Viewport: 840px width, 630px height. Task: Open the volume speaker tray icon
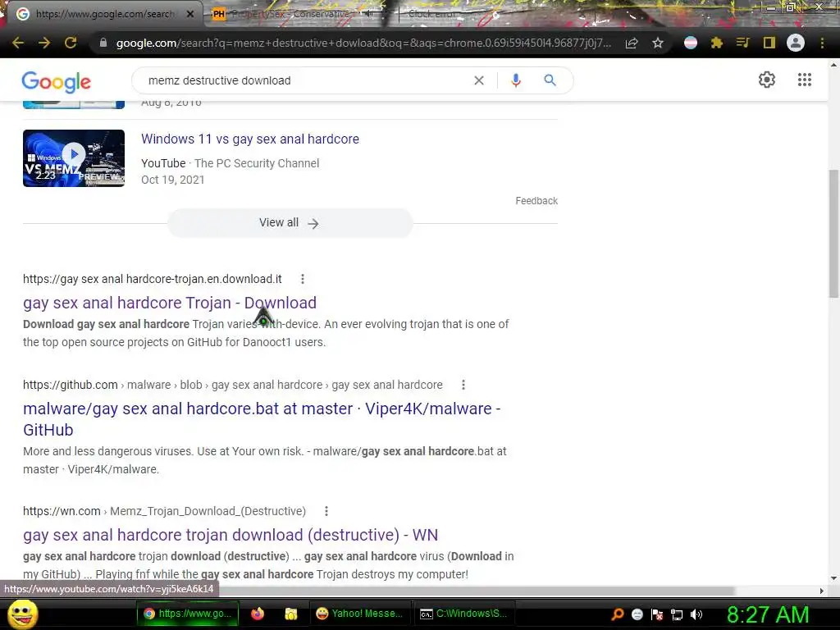tap(696, 614)
